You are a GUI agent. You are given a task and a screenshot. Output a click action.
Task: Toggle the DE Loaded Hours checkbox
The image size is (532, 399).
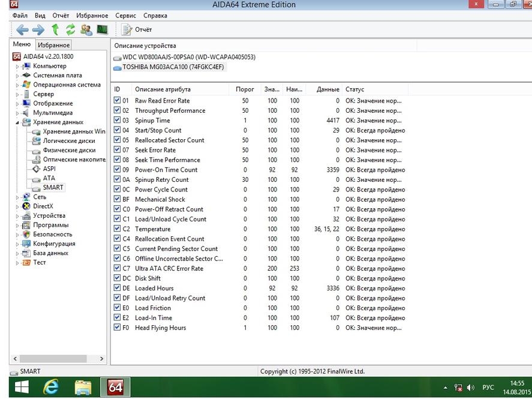[x=117, y=287]
